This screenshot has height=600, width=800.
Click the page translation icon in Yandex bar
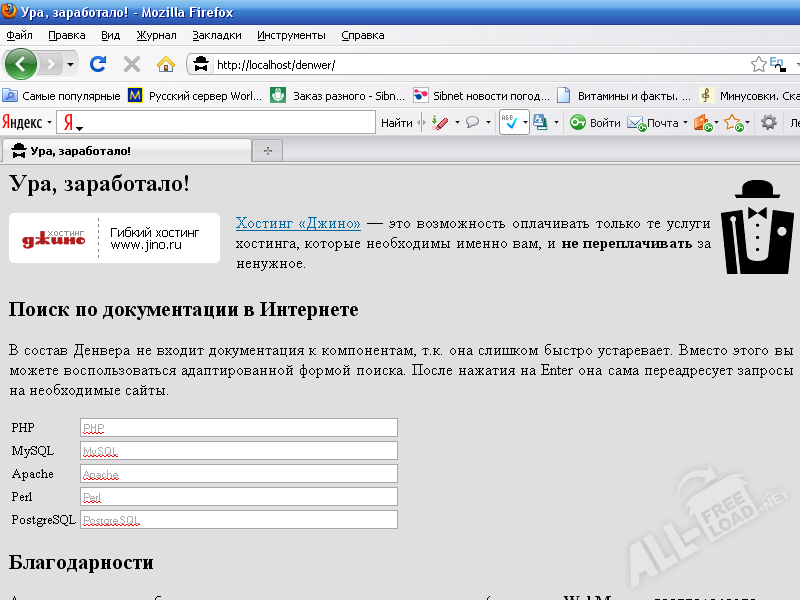[x=540, y=123]
